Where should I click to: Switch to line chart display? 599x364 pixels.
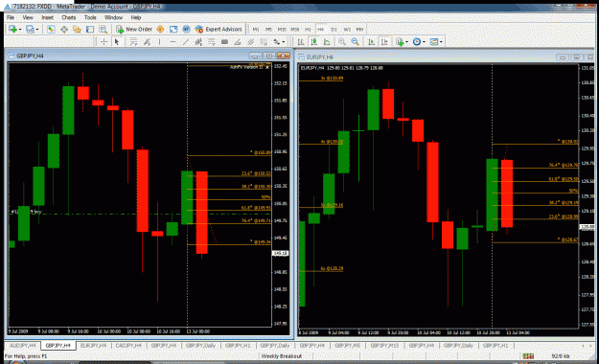(327, 41)
